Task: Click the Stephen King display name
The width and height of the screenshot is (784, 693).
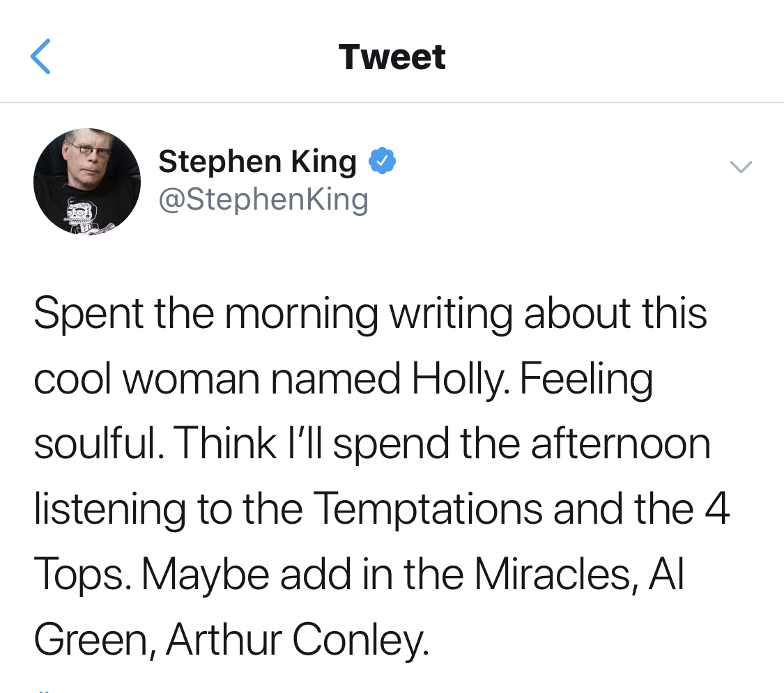Action: (x=257, y=162)
